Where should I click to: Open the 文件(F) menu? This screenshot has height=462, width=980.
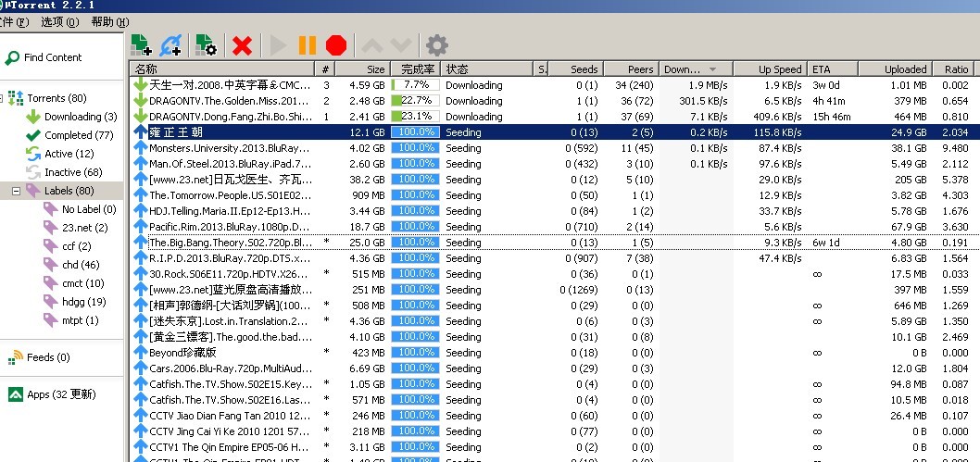click(15, 22)
